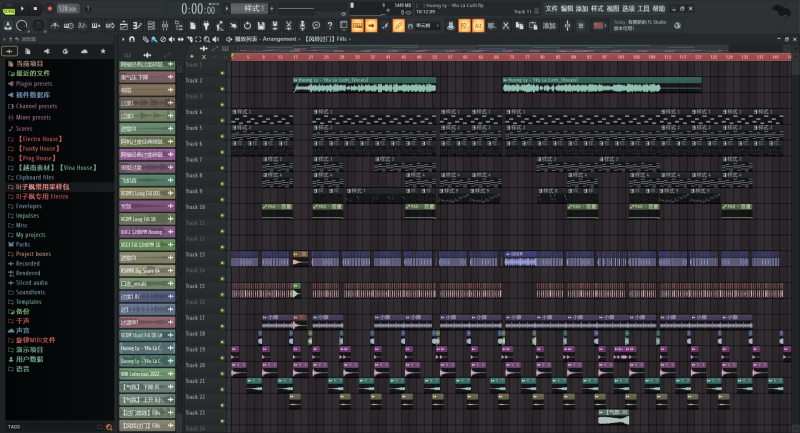800x433 pixels.
Task: Start playback with the play button
Action: tap(22, 8)
